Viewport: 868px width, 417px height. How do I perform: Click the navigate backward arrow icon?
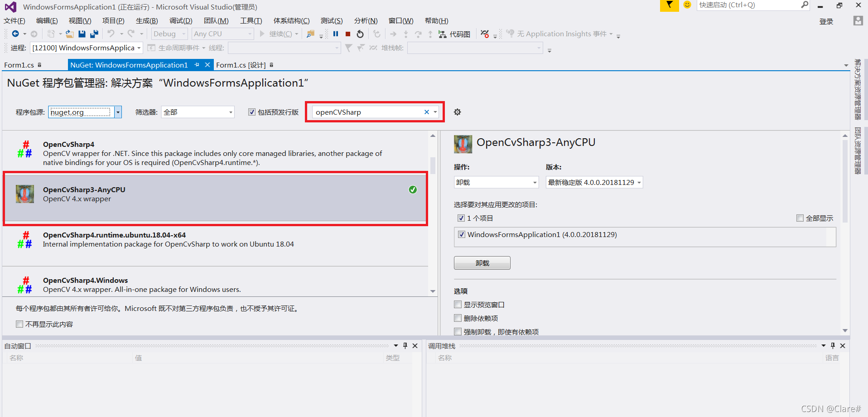click(x=15, y=34)
